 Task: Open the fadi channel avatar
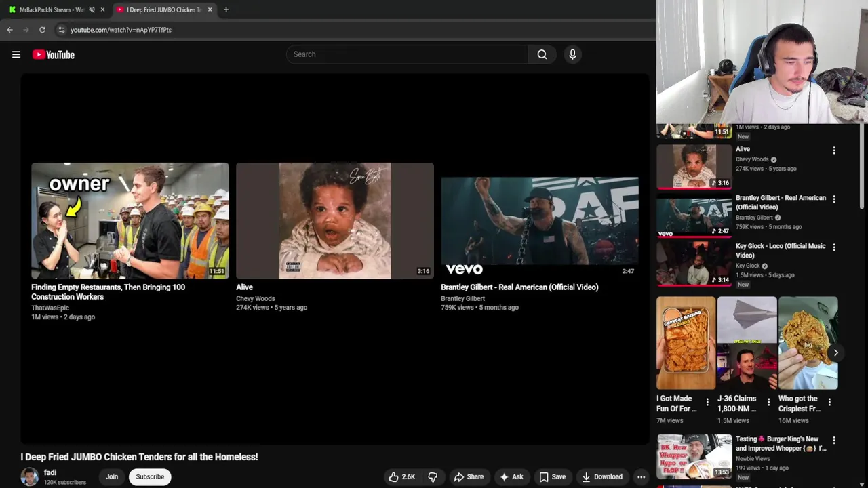(x=30, y=477)
